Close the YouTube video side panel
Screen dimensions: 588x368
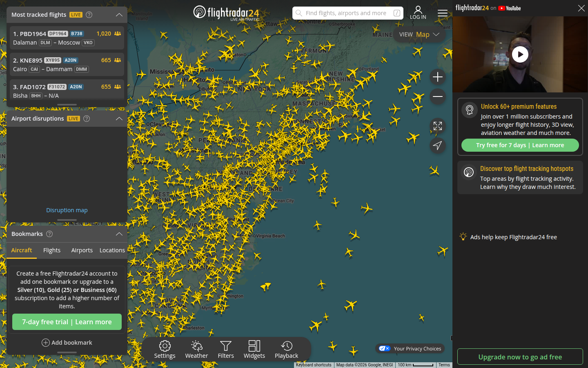[581, 8]
